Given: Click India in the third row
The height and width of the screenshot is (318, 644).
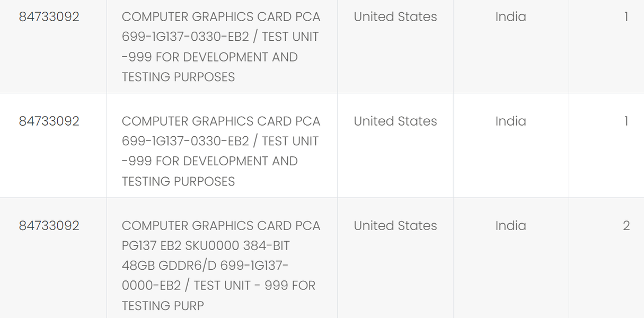Looking at the screenshot, I should (x=510, y=226).
